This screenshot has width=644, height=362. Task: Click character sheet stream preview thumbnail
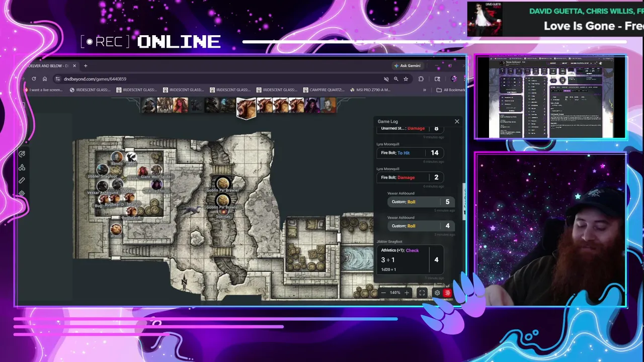551,98
